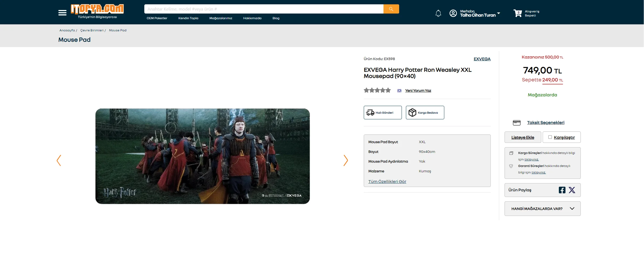Viewport: 644px width, 273px height.
Task: Open Kendin Topla menu item
Action: (188, 18)
